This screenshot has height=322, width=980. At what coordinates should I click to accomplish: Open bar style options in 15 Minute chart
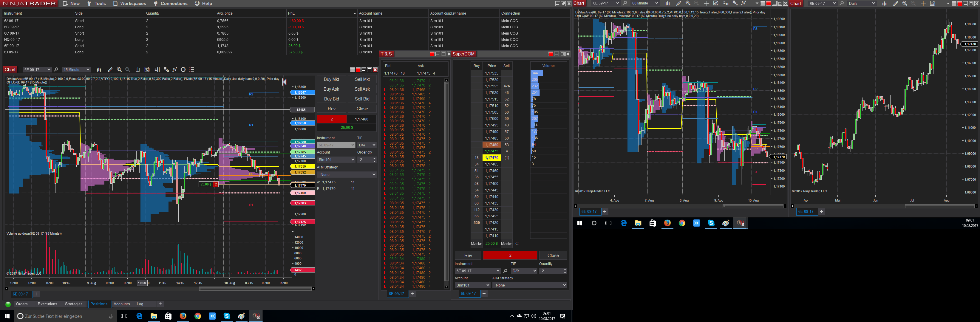99,69
